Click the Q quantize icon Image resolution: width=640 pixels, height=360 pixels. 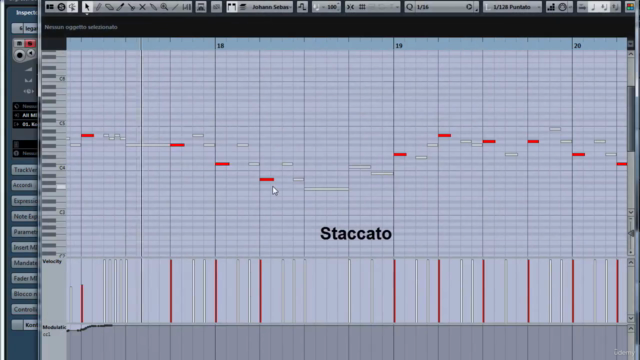409,7
